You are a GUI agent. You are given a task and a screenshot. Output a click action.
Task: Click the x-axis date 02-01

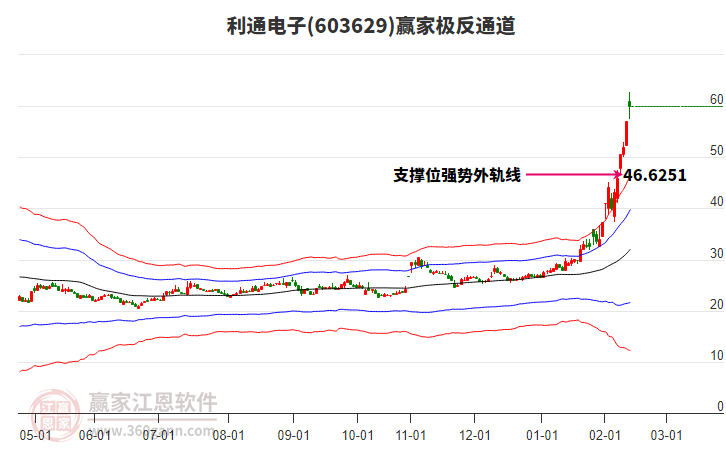point(604,435)
